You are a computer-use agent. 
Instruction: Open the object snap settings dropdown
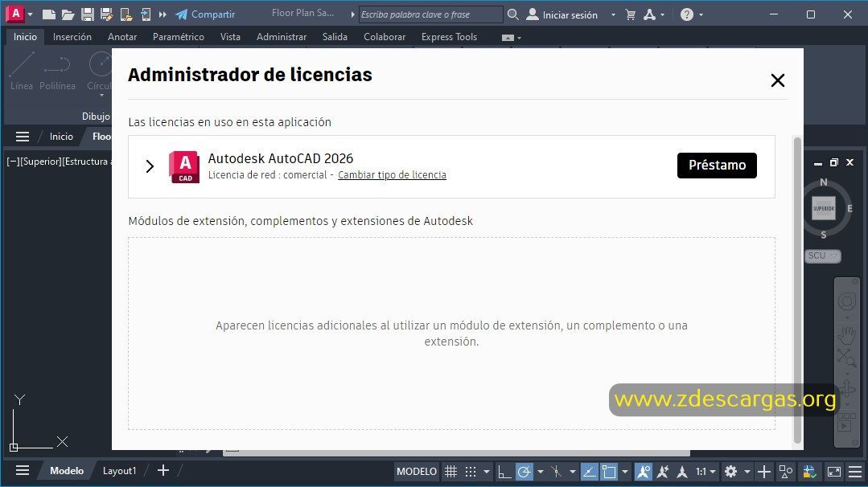click(625, 472)
